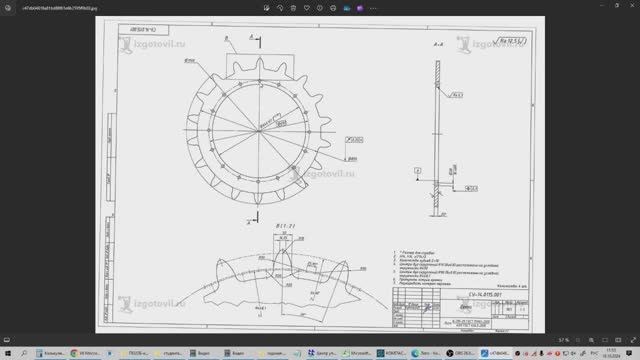This screenshot has height=360, width=640.
Task: Switch to the Microsoft taskbar app
Action: pos(357,353)
